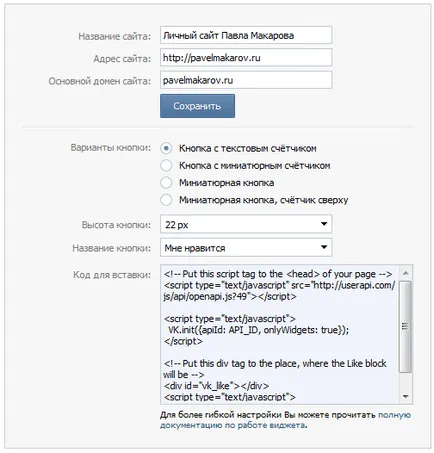Viewport: 434px width, 453px height.
Task: Choose 'Кнопка с миниатюрным счётчиком' option
Action: pos(166,165)
